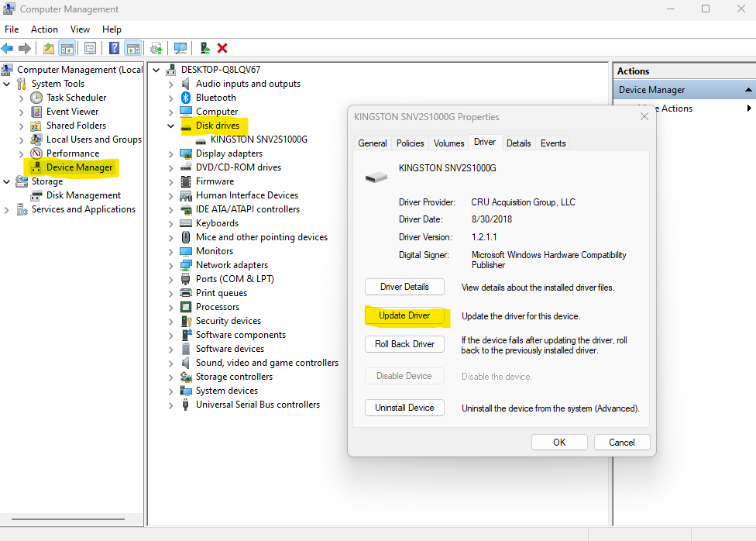Toggle Show/Hide Action Pane toolbar icon
The width and height of the screenshot is (756, 541).
point(133,48)
